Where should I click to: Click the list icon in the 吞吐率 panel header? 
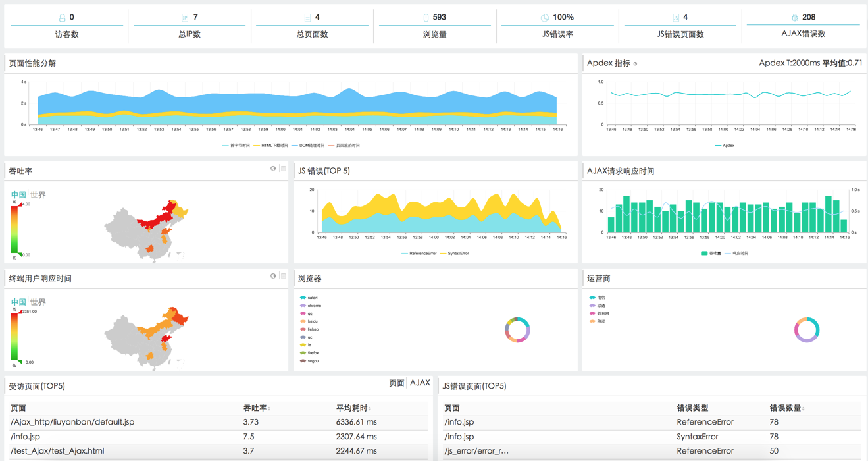click(283, 169)
